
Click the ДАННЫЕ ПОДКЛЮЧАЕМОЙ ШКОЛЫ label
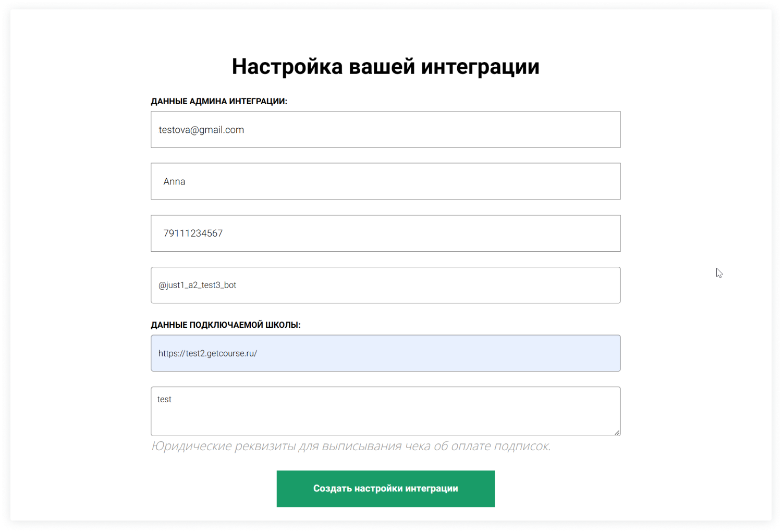coord(226,325)
